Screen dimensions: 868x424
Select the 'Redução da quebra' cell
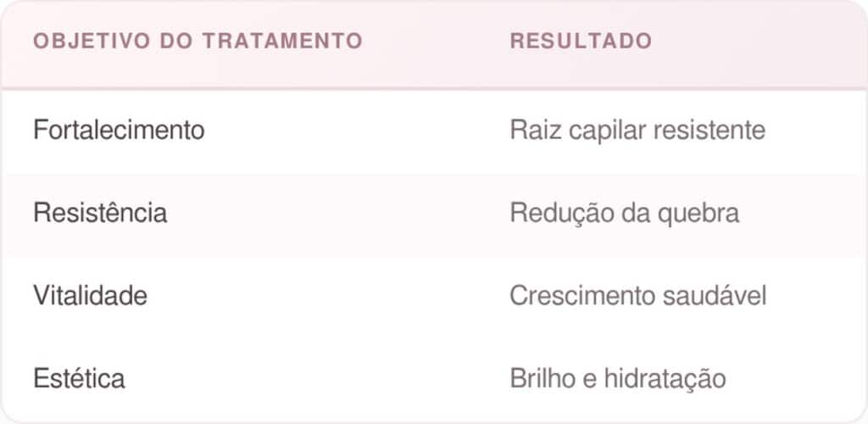coord(625,213)
